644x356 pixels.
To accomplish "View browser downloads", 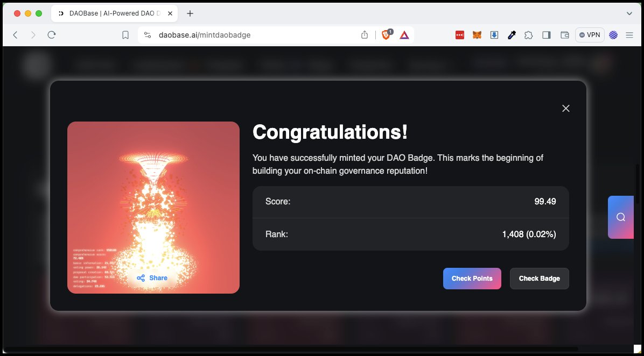I will (x=494, y=34).
